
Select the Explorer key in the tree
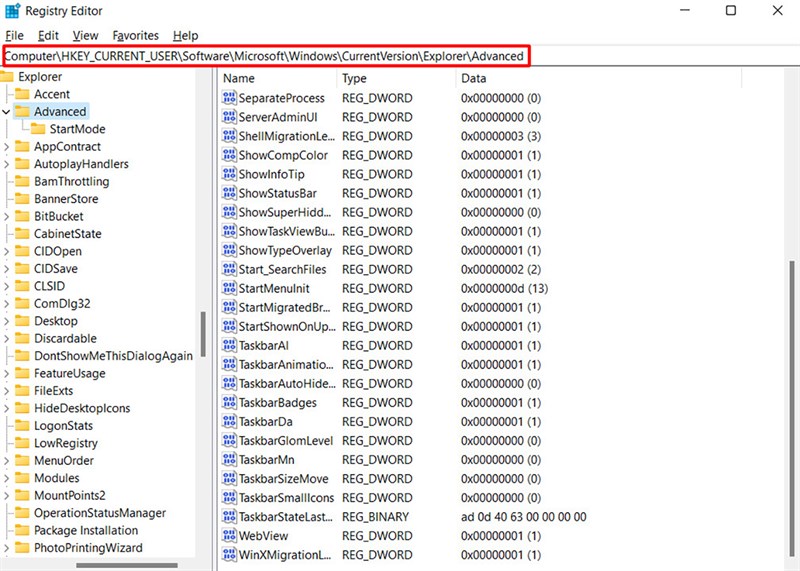point(40,77)
